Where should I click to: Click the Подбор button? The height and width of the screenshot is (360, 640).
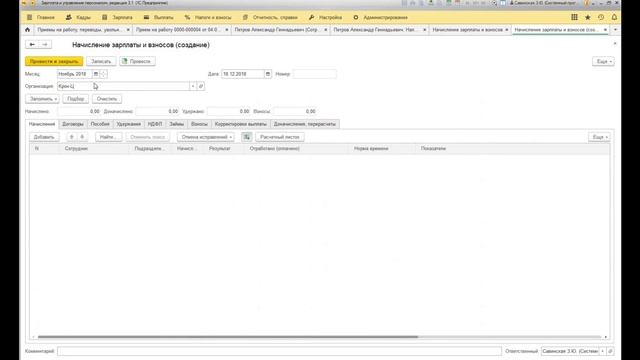click(x=76, y=99)
